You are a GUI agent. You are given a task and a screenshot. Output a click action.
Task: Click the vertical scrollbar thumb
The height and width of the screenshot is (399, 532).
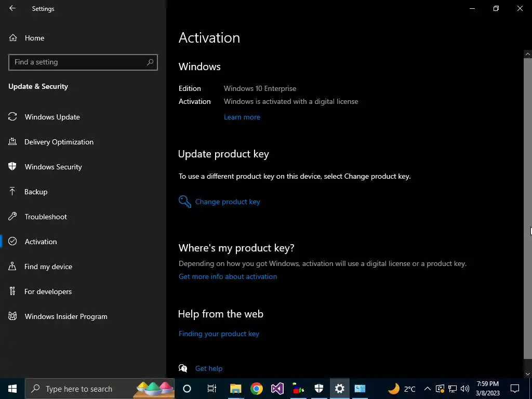click(528, 208)
